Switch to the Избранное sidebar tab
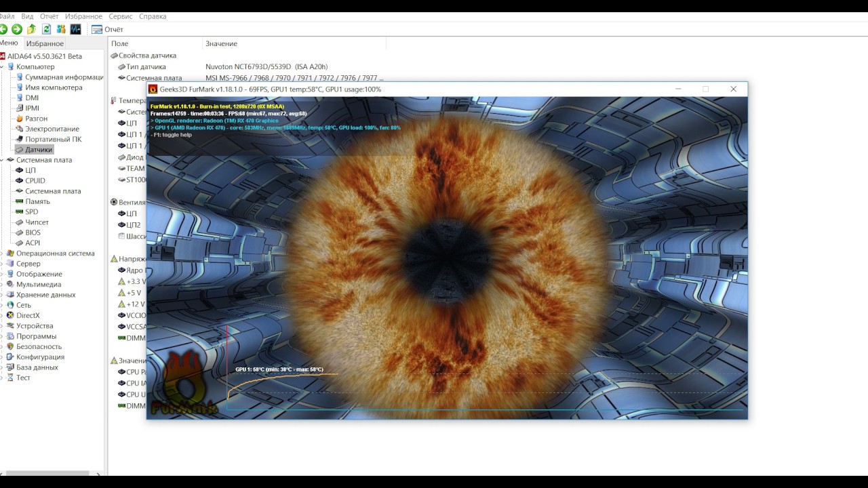The width and height of the screenshot is (868, 488). click(45, 43)
